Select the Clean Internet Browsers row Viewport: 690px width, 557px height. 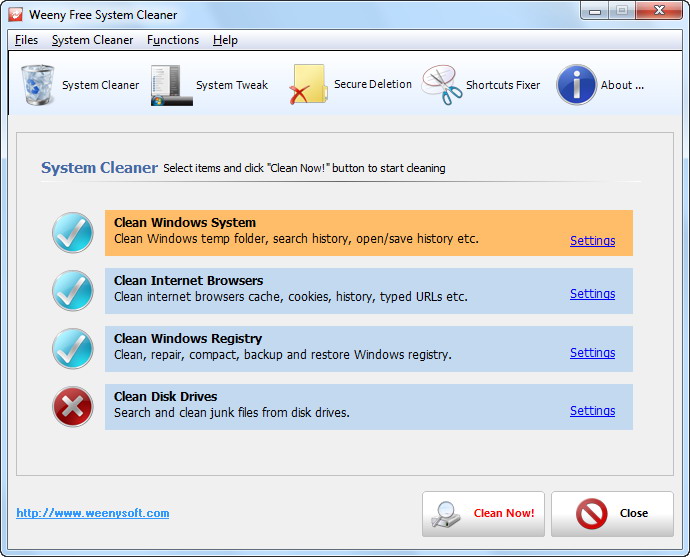click(x=369, y=291)
